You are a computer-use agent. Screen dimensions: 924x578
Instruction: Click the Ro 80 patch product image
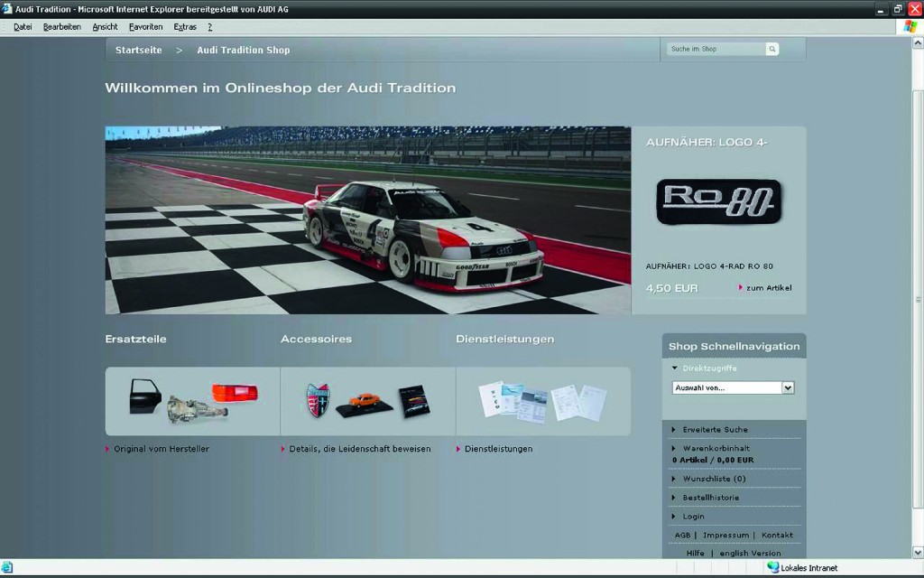click(718, 201)
